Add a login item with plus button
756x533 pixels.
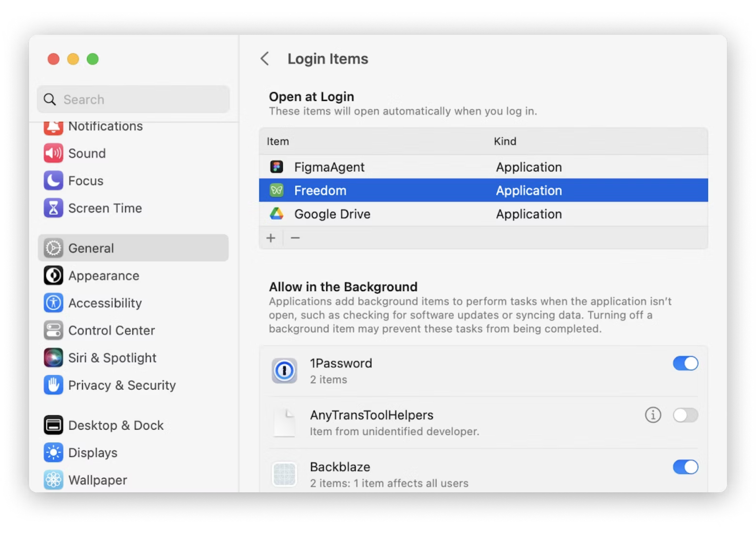point(271,238)
